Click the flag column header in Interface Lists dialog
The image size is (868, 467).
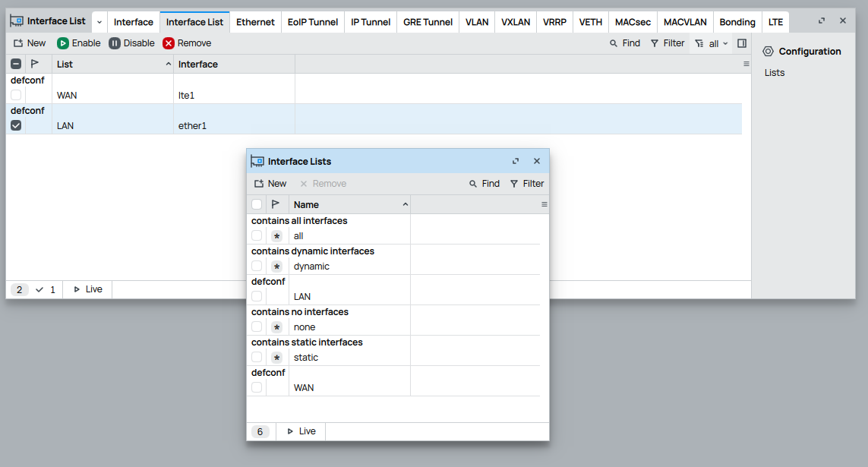tap(276, 204)
